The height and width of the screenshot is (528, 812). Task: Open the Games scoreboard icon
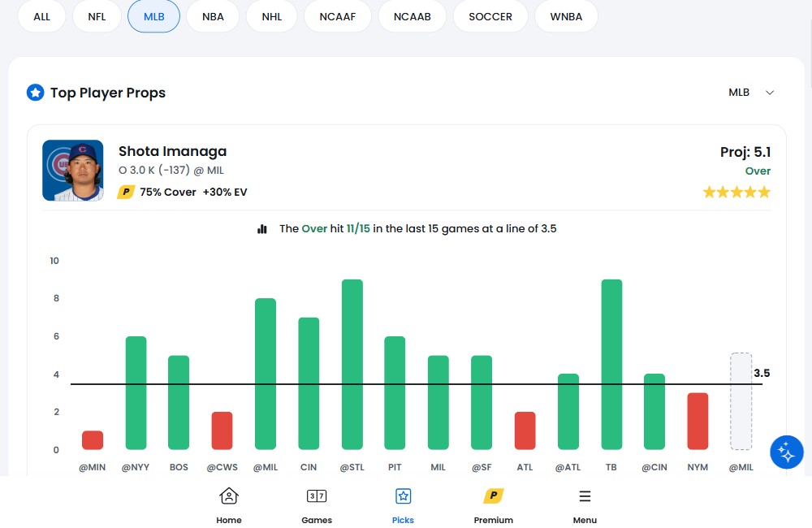[316, 496]
